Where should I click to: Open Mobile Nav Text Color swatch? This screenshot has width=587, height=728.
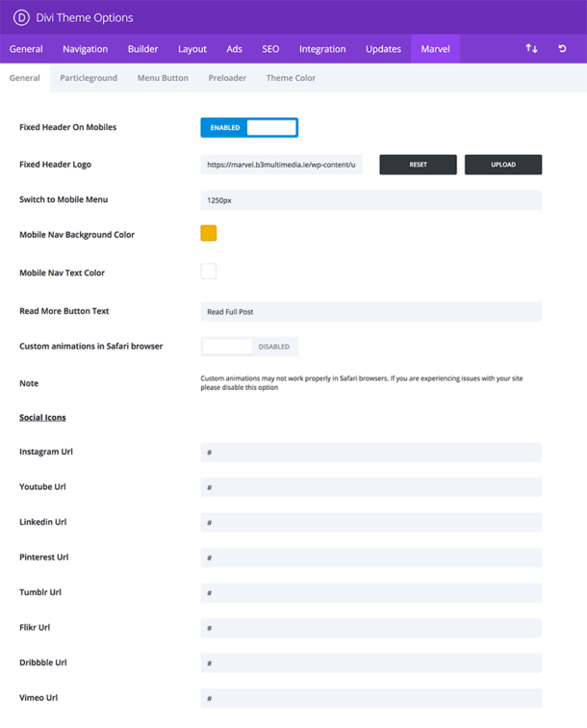coord(209,272)
